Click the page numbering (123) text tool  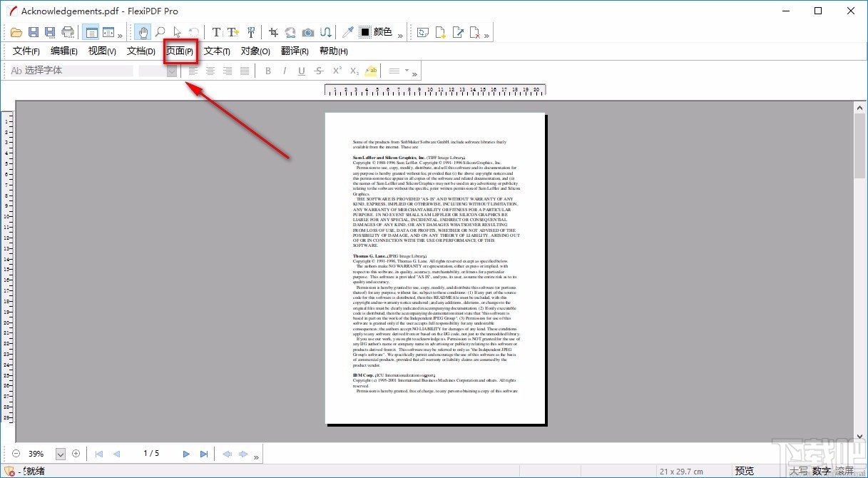coord(251,32)
